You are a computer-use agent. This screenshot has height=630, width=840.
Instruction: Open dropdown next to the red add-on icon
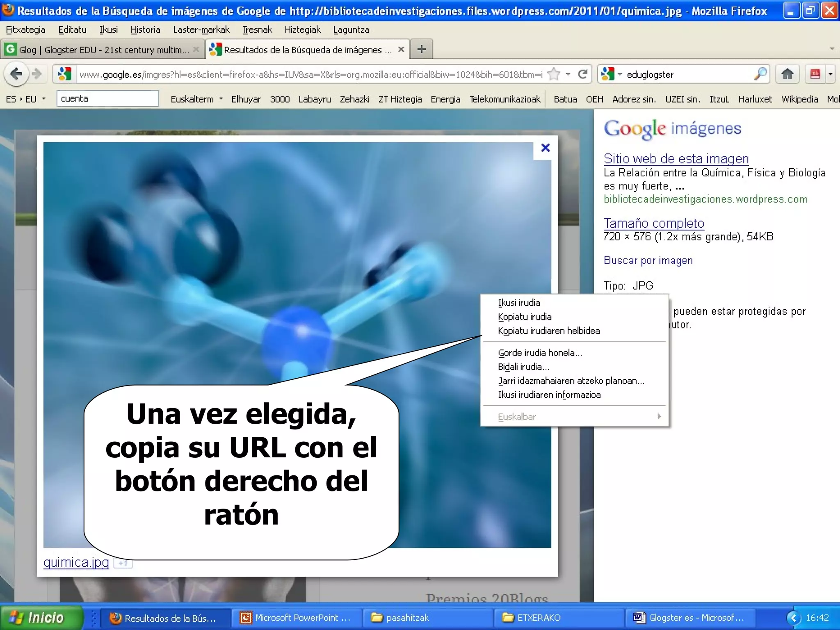[831, 74]
